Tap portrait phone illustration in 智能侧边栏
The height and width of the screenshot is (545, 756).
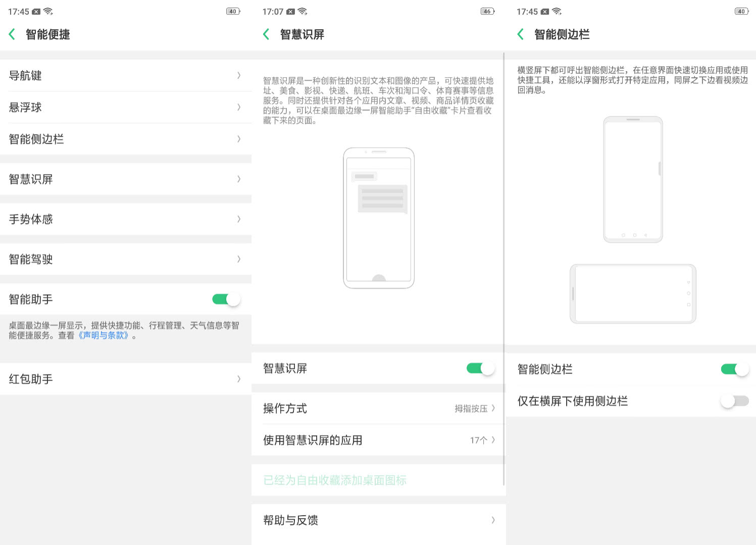(x=633, y=180)
